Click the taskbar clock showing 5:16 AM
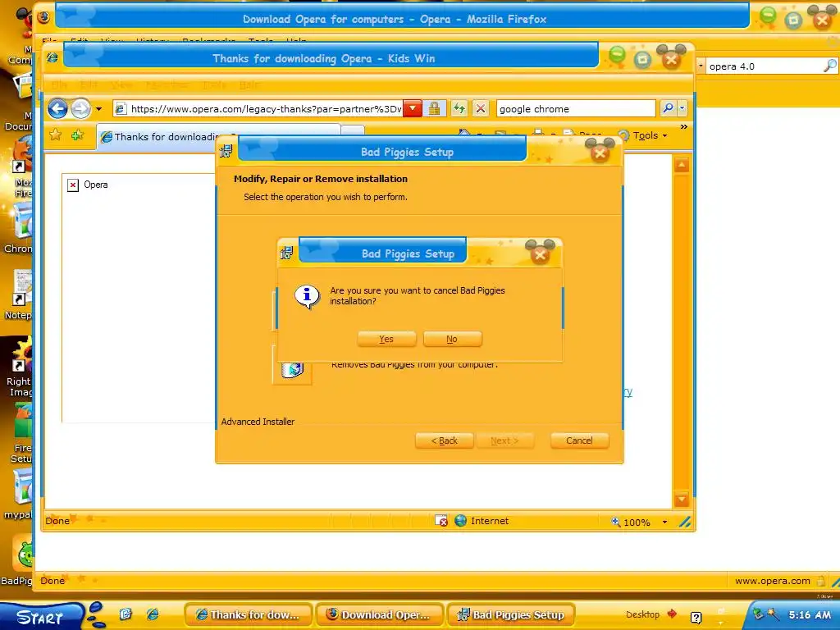This screenshot has height=630, width=840. [810, 615]
